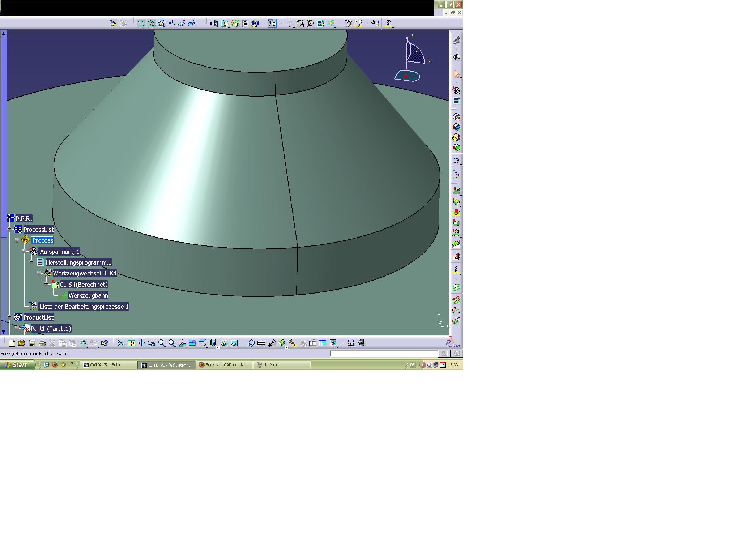Click the Fit All In icon
The width and height of the screenshot is (750, 560).
(x=131, y=343)
